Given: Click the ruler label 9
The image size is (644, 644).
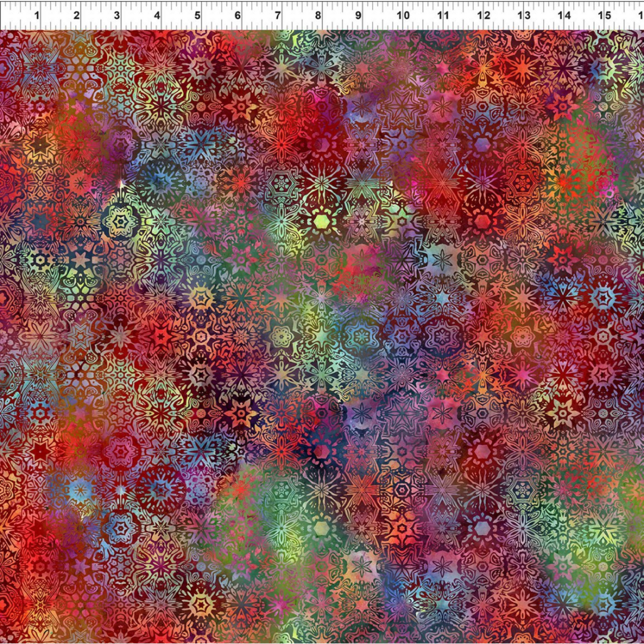Looking at the screenshot, I should click(x=358, y=16).
